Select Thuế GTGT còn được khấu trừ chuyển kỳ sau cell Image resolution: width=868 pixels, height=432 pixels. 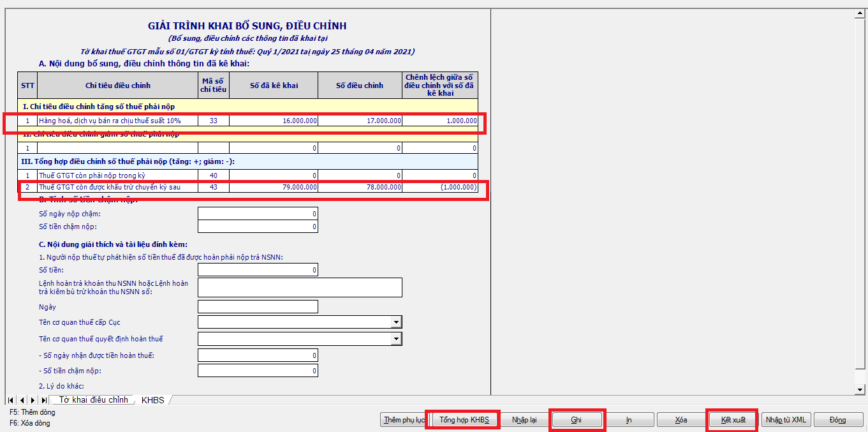118,187
